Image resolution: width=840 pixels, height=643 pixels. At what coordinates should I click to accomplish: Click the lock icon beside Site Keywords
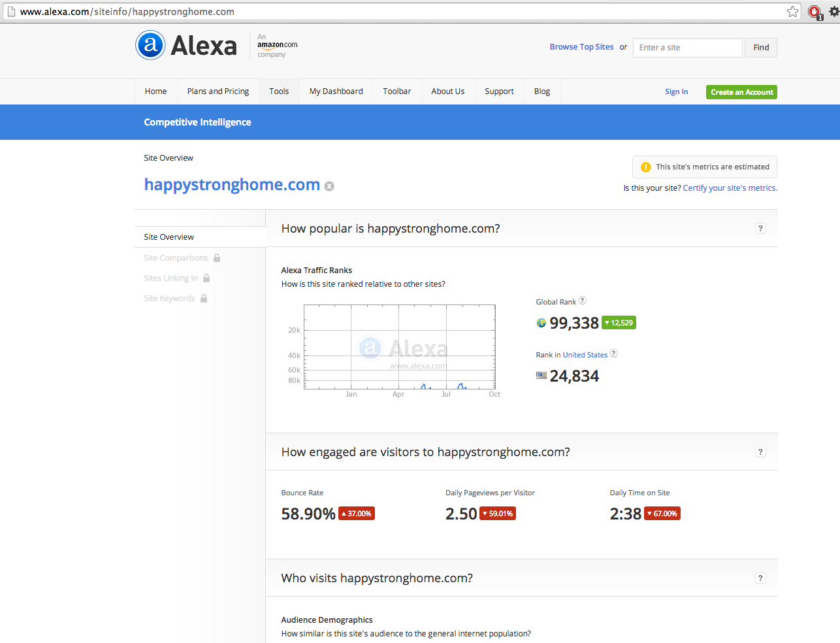(204, 298)
